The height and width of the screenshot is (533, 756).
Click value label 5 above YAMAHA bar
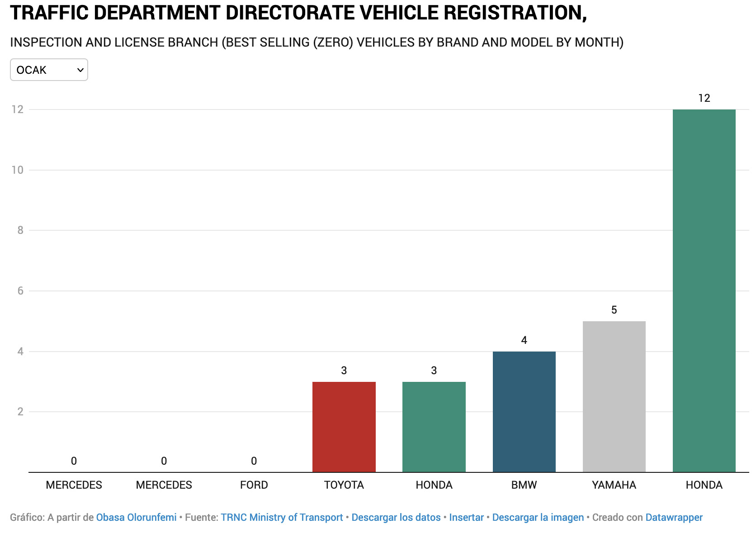614,310
